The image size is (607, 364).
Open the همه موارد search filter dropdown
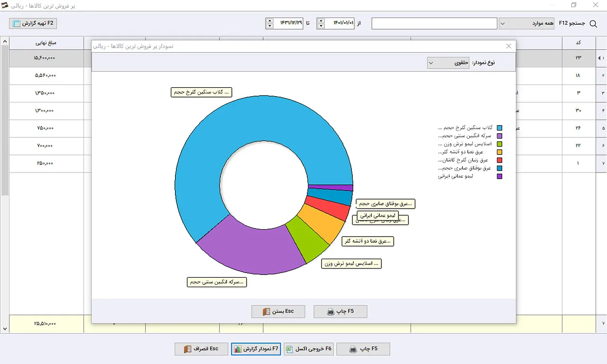coord(526,23)
